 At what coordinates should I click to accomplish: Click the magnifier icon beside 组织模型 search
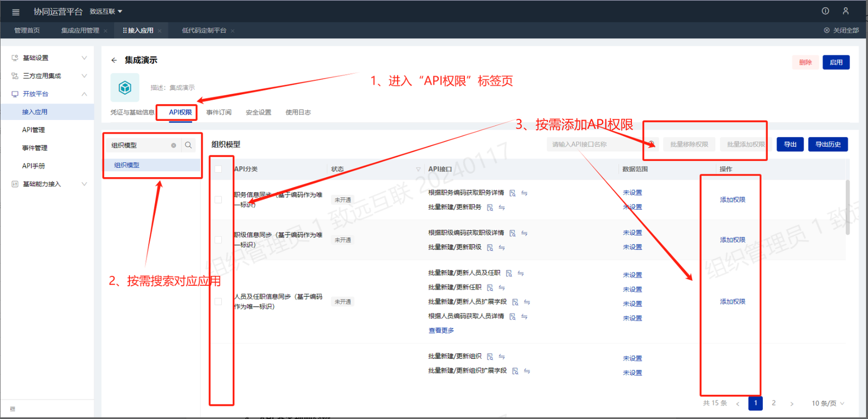188,145
